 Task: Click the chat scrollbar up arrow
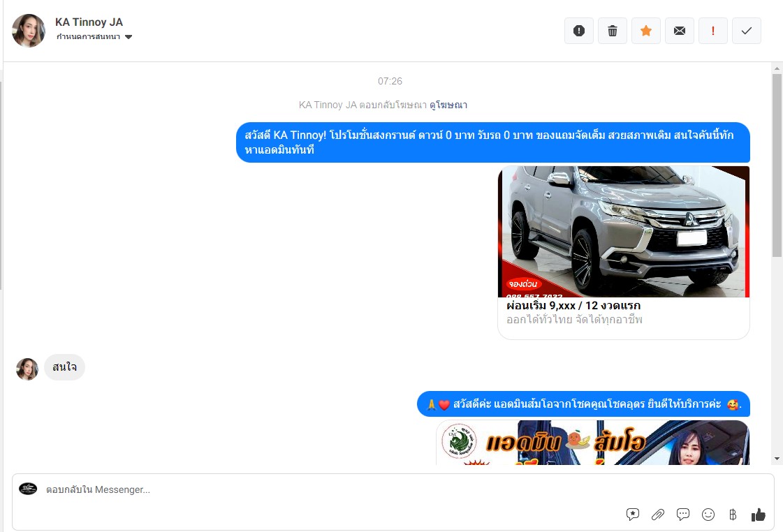pyautogui.click(x=777, y=68)
